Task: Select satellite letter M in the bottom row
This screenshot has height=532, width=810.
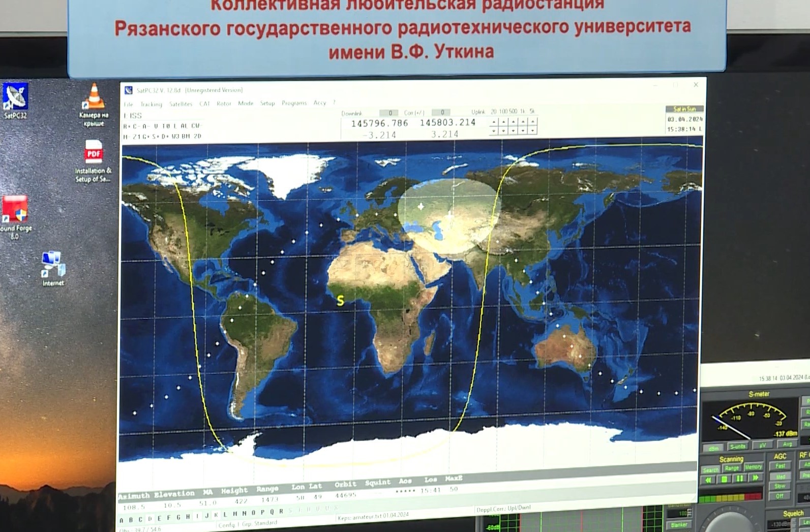Action: (235, 514)
